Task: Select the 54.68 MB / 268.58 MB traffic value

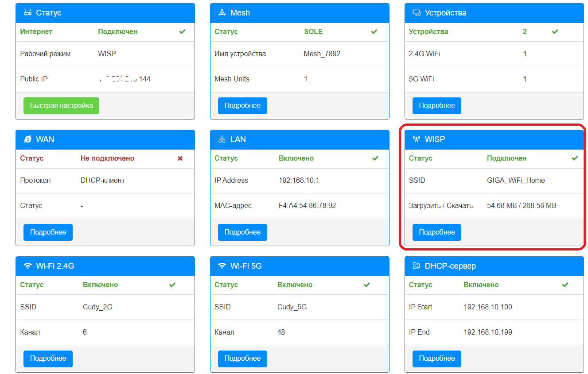Action: click(522, 206)
